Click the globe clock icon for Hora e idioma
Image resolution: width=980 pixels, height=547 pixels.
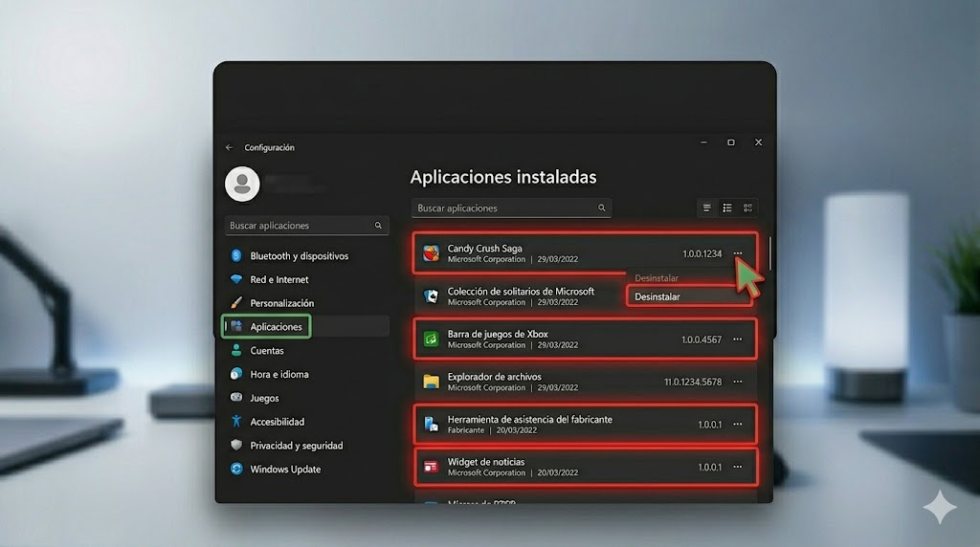pyautogui.click(x=236, y=373)
